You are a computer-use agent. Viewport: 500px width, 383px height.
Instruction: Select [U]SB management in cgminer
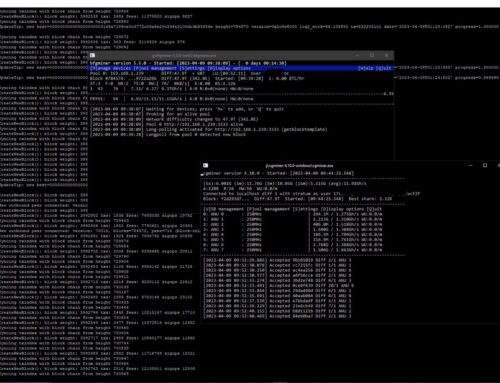click(224, 209)
